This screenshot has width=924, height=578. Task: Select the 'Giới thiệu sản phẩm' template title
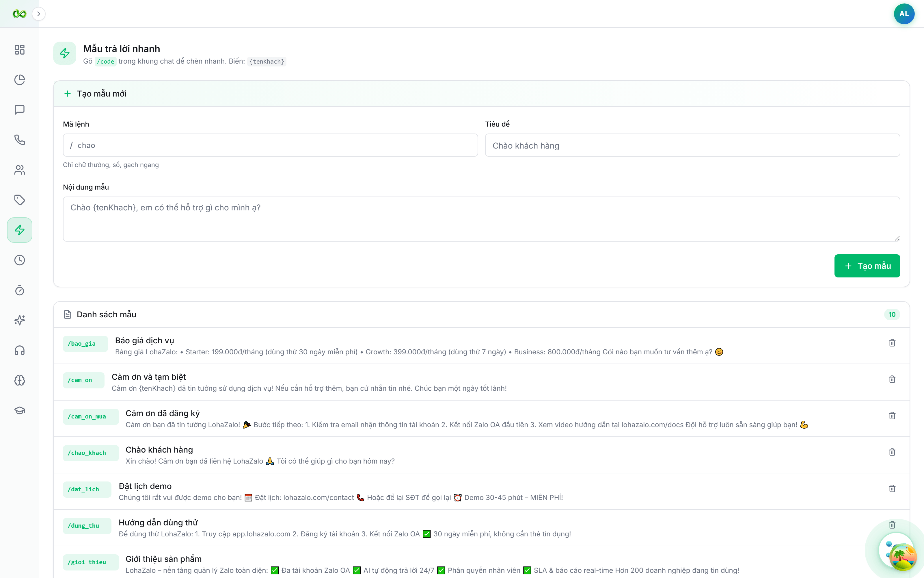point(163,559)
